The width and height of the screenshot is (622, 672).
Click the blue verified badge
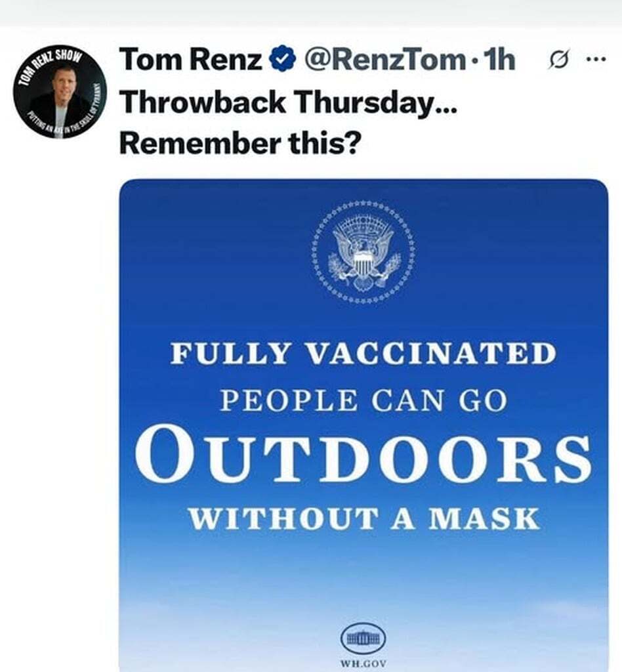click(x=283, y=62)
